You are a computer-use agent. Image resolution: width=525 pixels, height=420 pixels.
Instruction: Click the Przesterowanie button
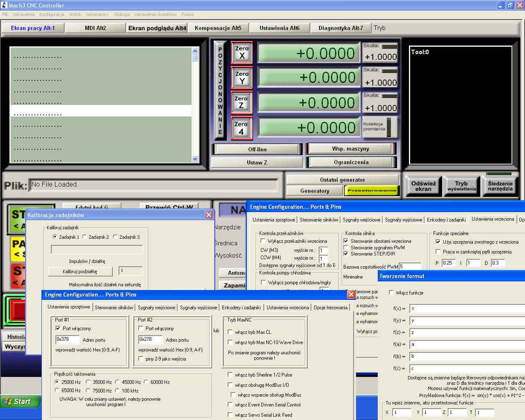[x=372, y=190]
